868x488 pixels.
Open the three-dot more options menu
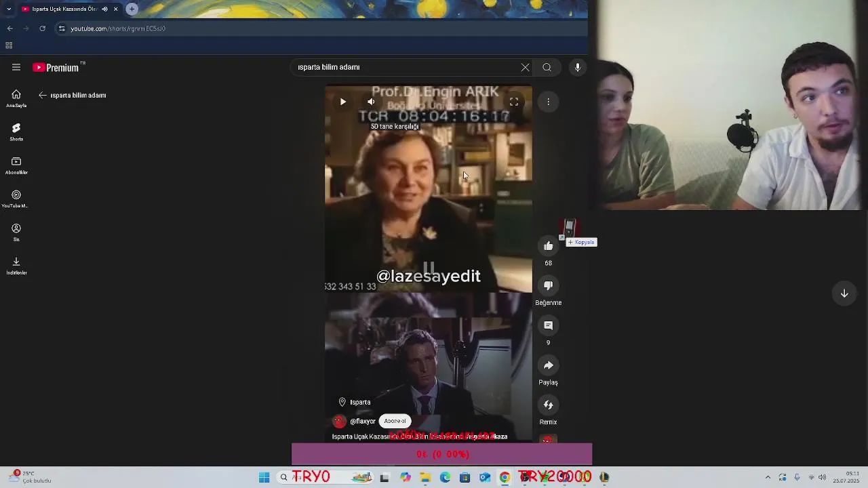coord(548,102)
